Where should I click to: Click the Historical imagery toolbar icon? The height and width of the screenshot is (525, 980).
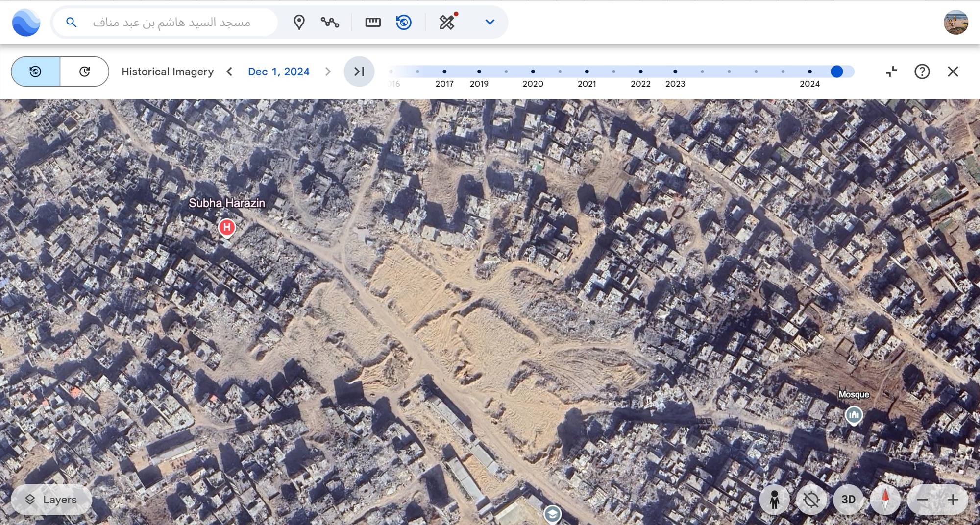[x=404, y=23]
